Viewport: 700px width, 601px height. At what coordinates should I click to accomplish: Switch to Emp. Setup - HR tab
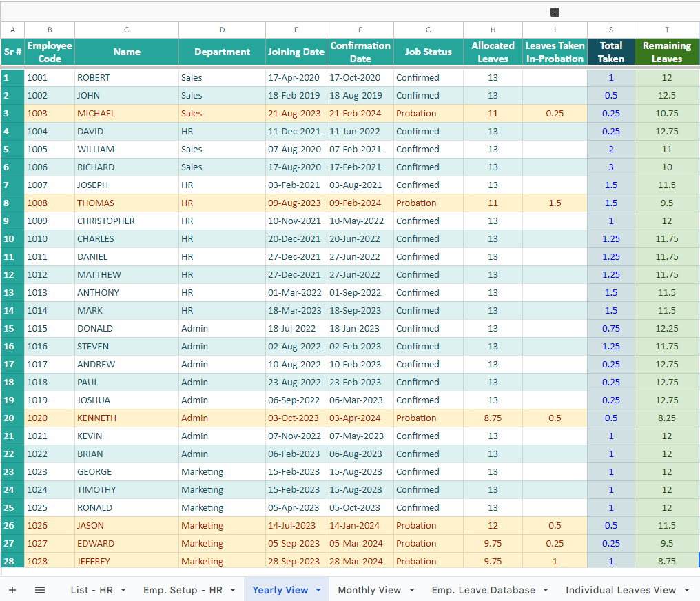click(x=183, y=590)
